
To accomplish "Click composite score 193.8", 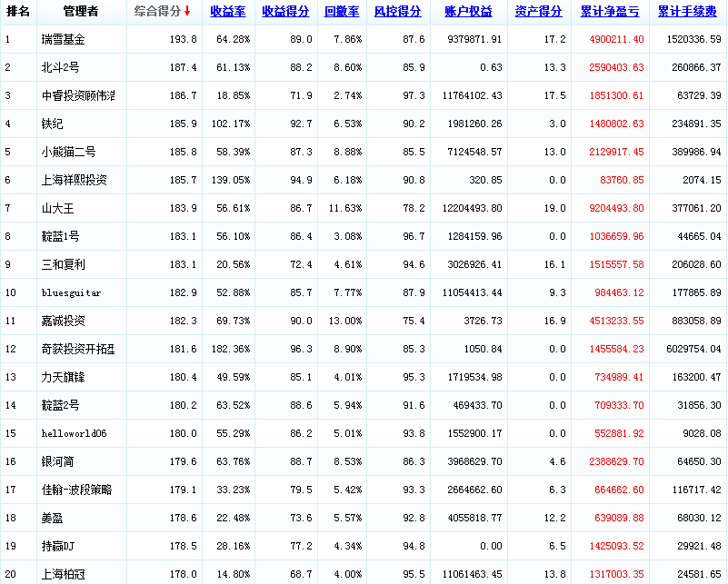I will coord(183,39).
